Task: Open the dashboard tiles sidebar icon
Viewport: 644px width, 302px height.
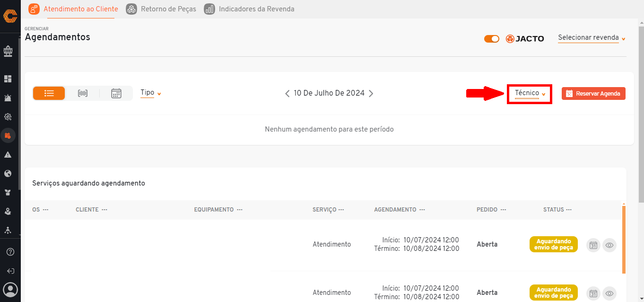Action: click(x=8, y=79)
